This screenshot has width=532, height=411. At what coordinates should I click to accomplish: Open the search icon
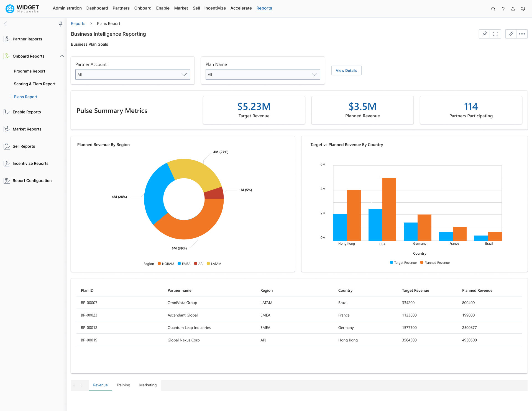point(493,9)
